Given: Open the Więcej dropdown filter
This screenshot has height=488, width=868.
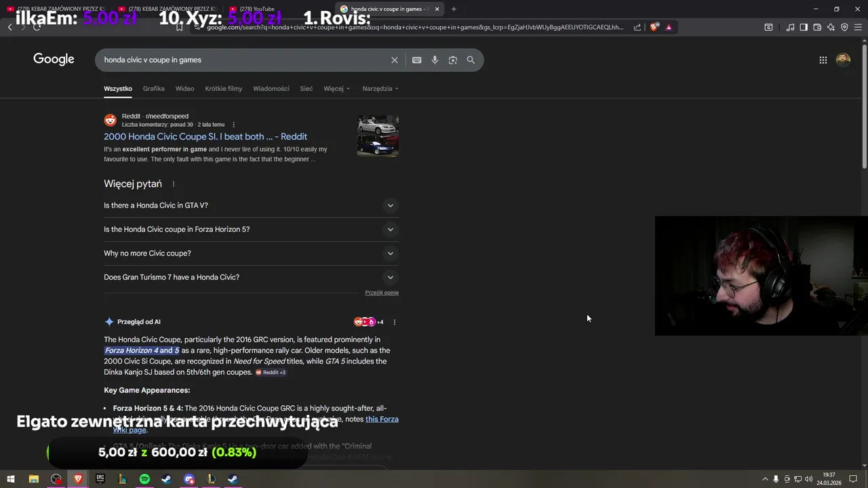Looking at the screenshot, I should (x=336, y=89).
